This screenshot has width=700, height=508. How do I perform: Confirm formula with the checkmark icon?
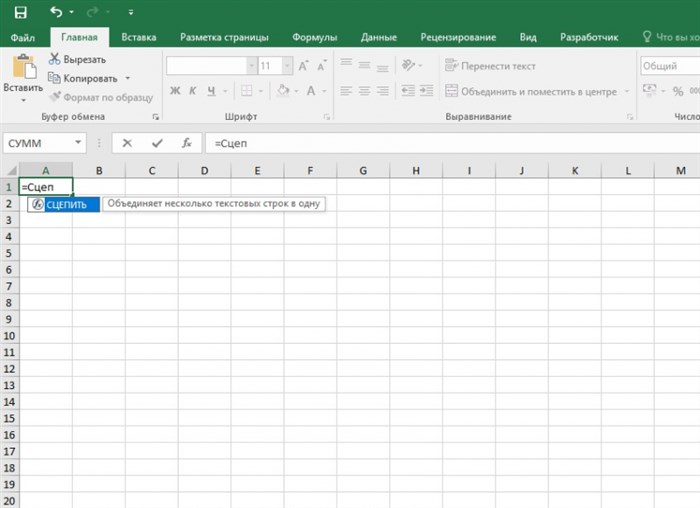(x=157, y=143)
